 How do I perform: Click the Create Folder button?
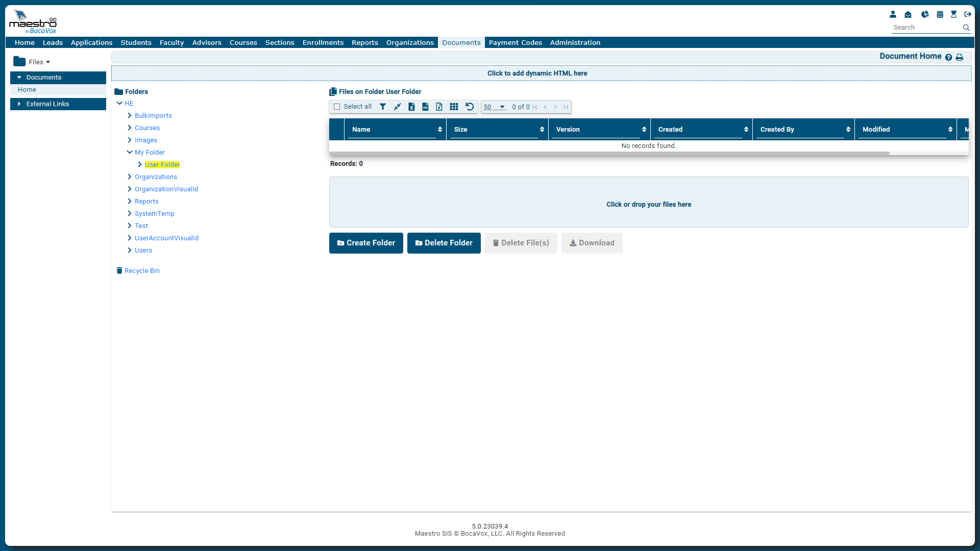point(366,243)
